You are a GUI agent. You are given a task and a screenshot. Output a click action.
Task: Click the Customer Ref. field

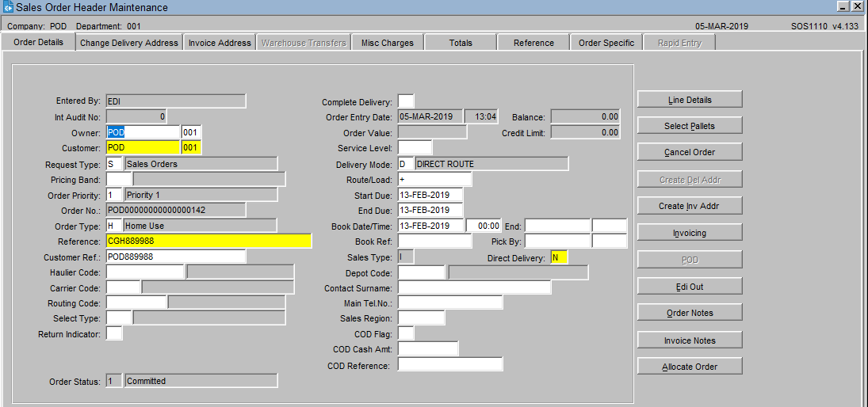pos(175,257)
